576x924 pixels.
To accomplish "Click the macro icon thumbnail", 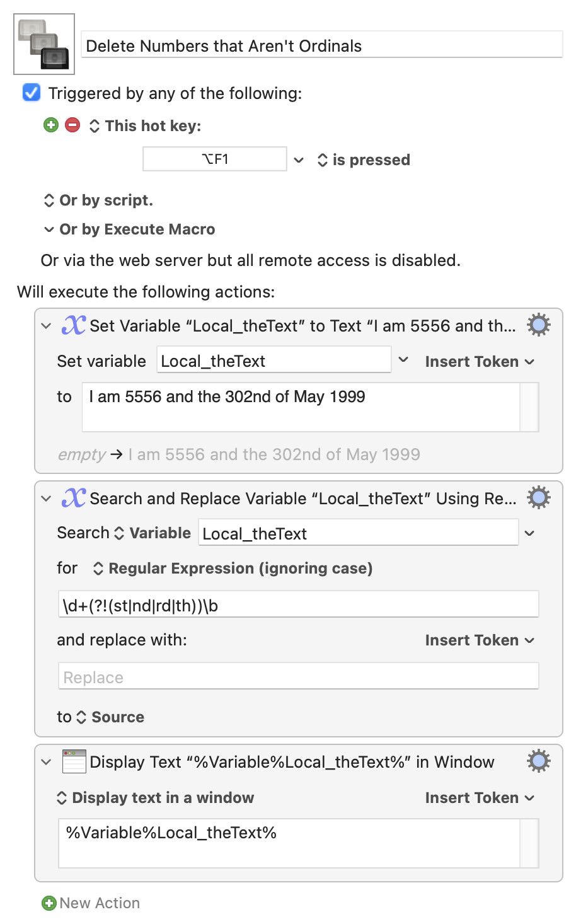I will pyautogui.click(x=44, y=44).
